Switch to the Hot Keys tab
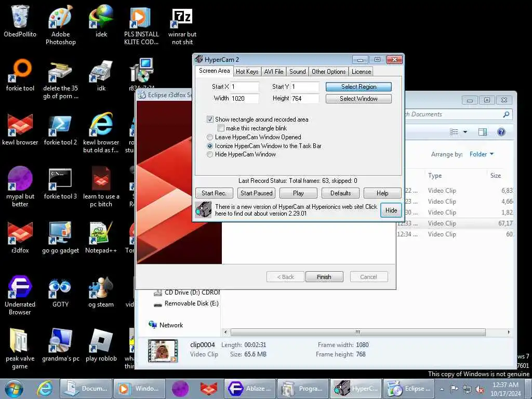 pyautogui.click(x=247, y=72)
